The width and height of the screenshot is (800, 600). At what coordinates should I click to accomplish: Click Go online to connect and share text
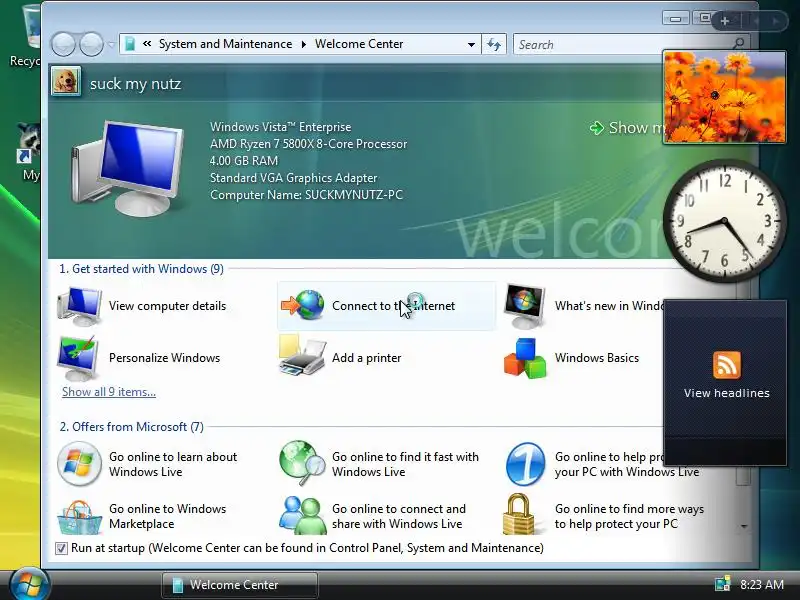click(398, 516)
